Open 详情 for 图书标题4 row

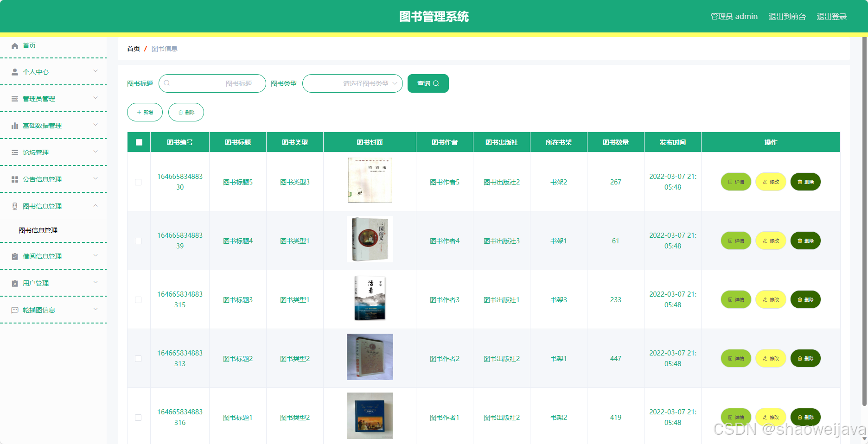[736, 241]
